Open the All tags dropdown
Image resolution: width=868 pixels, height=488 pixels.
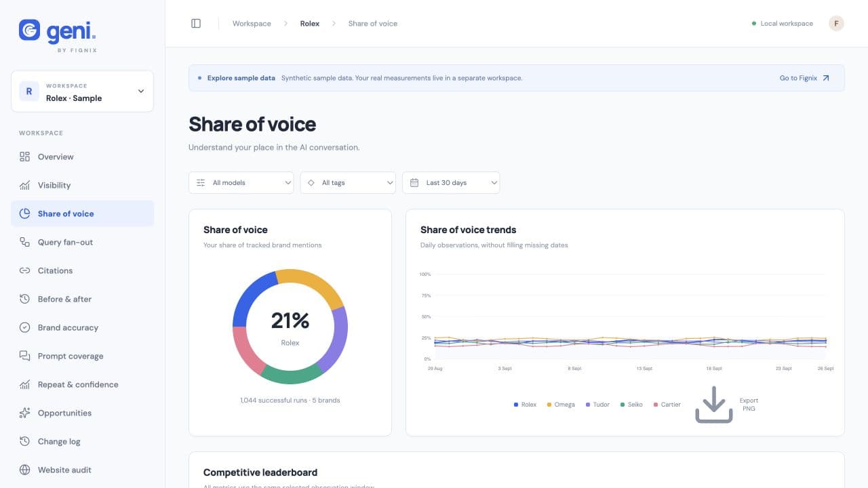click(x=348, y=183)
